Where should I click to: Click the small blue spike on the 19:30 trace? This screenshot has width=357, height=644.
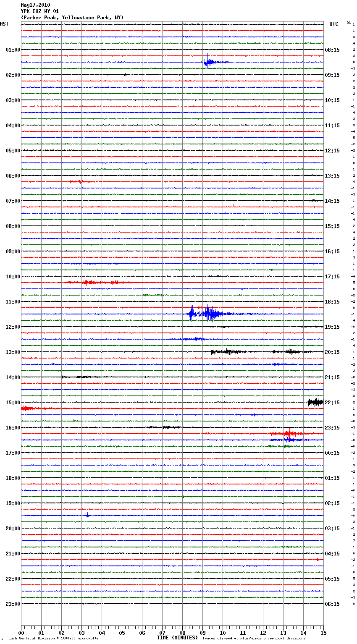click(87, 515)
